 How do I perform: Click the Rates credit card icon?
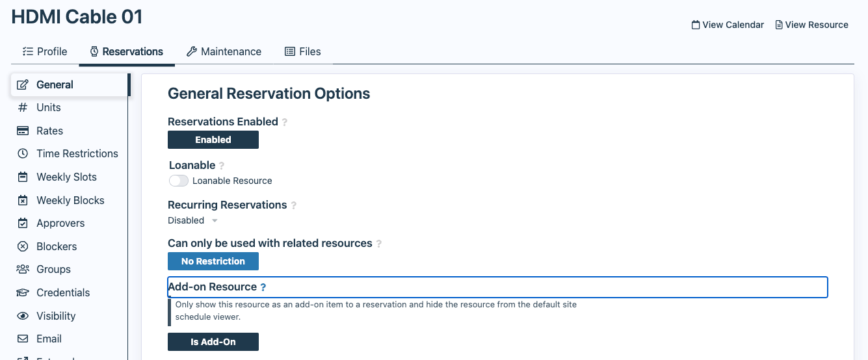23,131
